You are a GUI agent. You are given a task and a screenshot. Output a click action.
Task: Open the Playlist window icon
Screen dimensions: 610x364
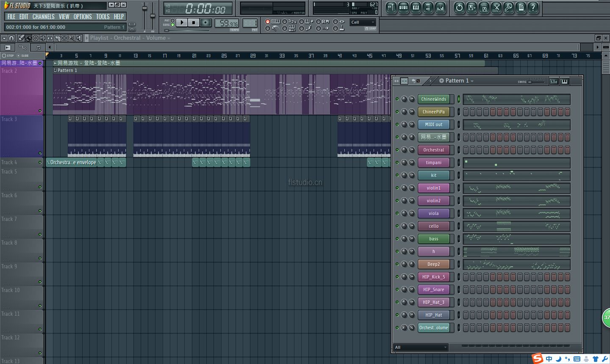pyautogui.click(x=391, y=7)
